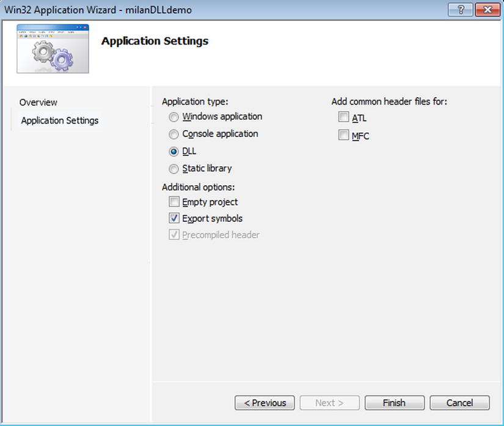
Task: Click 'Add common header files for:' label
Action: pyautogui.click(x=389, y=101)
